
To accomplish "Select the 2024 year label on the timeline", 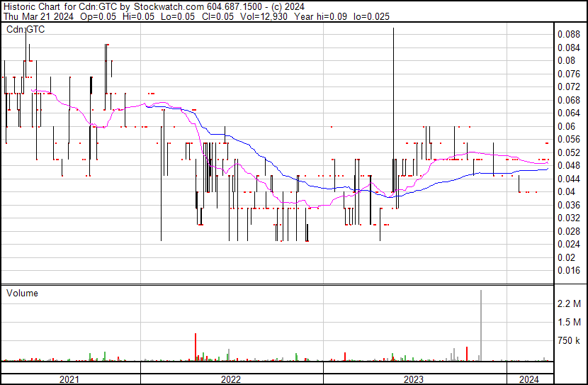I will coord(527,379).
